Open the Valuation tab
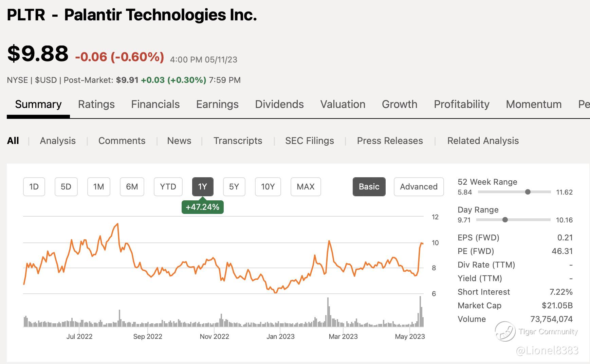 click(343, 104)
